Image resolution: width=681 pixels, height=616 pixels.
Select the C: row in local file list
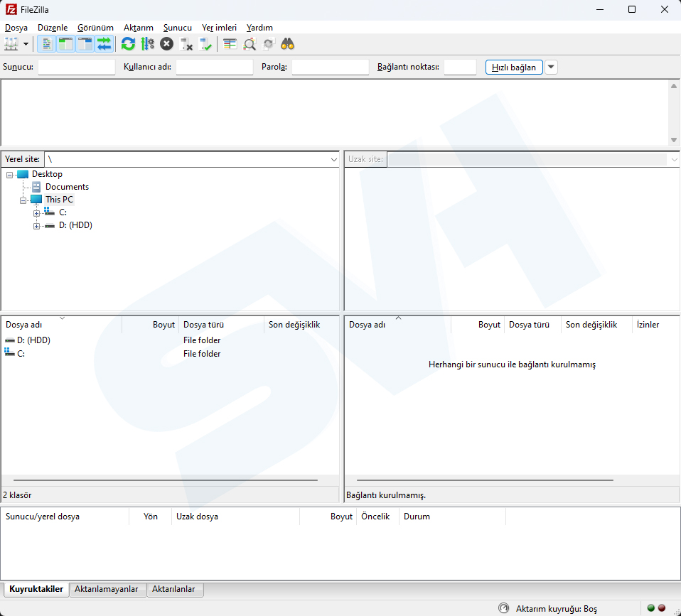coord(171,354)
